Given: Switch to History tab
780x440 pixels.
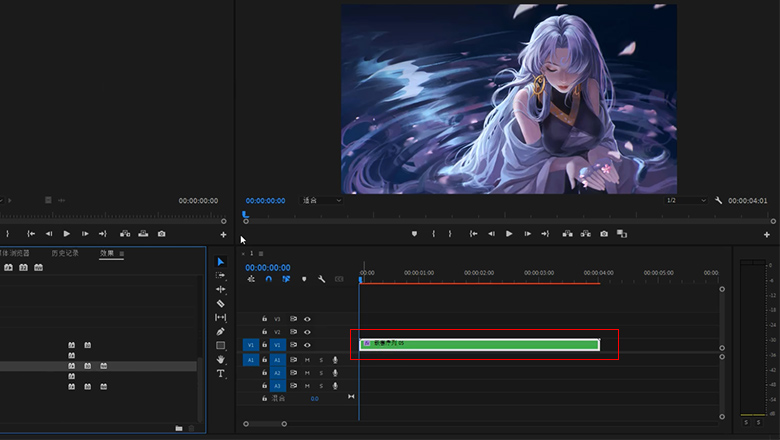Looking at the screenshot, I should [65, 253].
